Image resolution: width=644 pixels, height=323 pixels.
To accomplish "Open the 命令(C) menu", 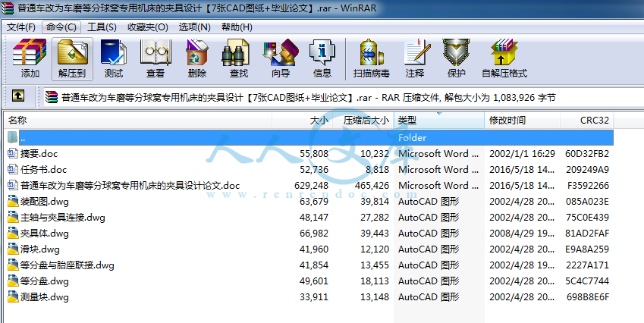I will pyautogui.click(x=61, y=27).
